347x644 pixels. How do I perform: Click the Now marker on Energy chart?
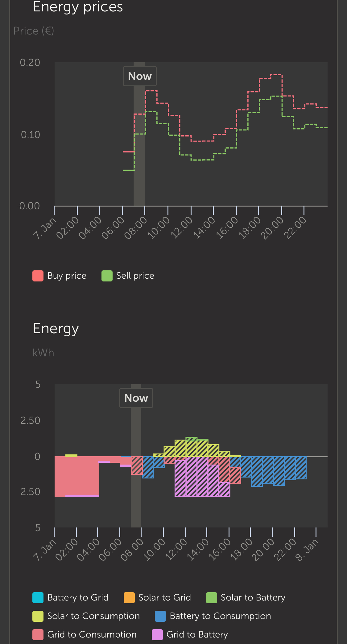point(136,398)
